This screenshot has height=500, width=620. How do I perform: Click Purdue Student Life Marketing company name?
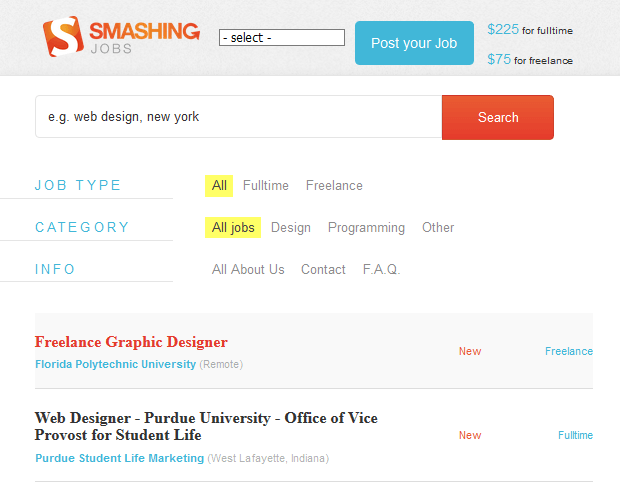click(x=119, y=458)
